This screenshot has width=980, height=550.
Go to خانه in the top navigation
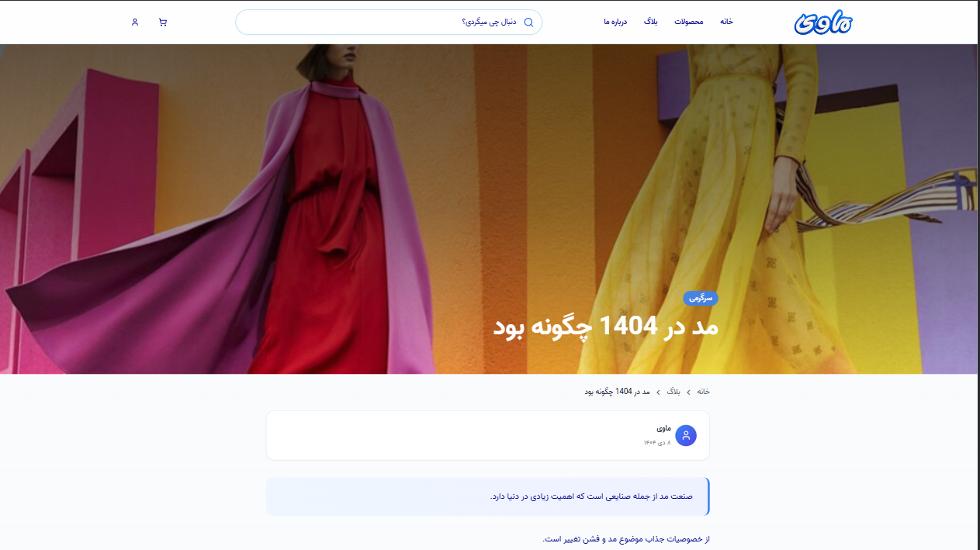coord(726,22)
